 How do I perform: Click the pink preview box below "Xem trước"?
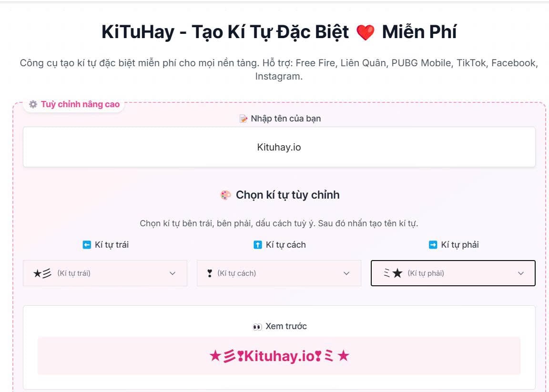279,355
